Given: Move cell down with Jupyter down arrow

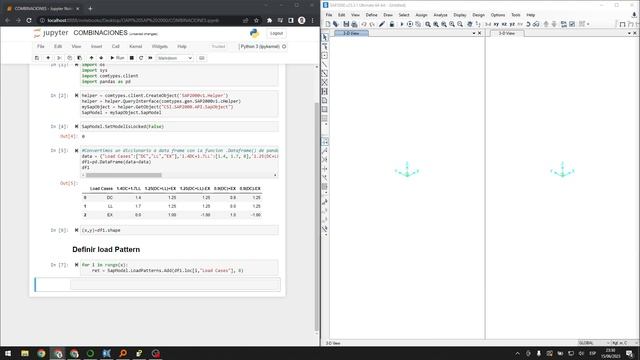Looking at the screenshot, I should point(101,58).
